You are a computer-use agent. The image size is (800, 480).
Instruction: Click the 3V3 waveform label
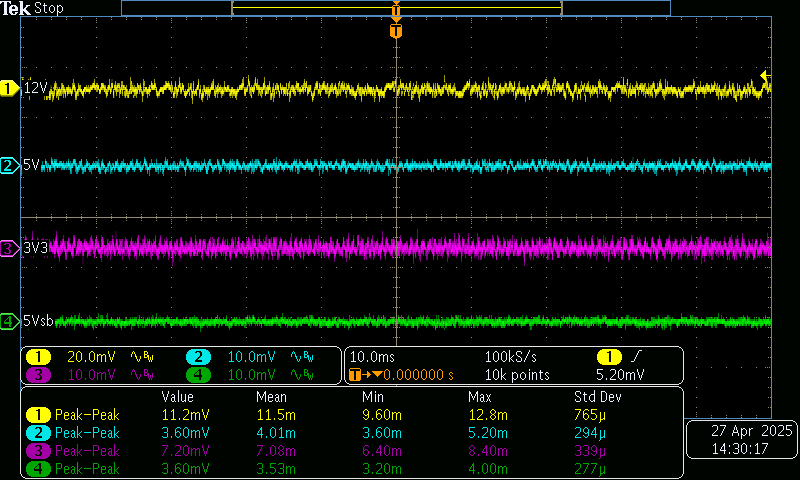click(36, 248)
